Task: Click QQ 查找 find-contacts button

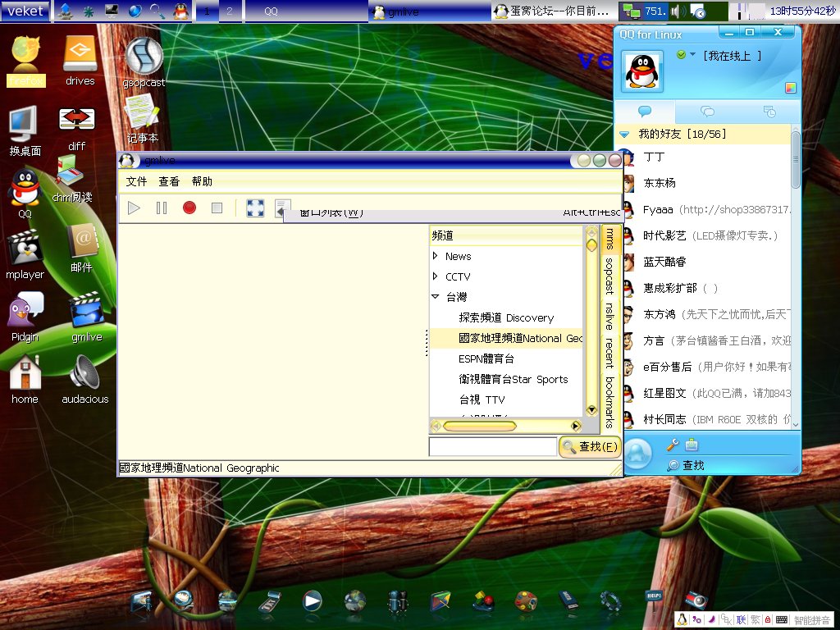Action: [x=685, y=466]
